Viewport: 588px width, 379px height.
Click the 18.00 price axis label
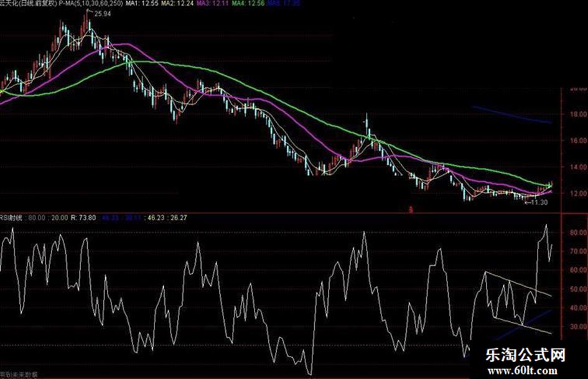coord(576,115)
